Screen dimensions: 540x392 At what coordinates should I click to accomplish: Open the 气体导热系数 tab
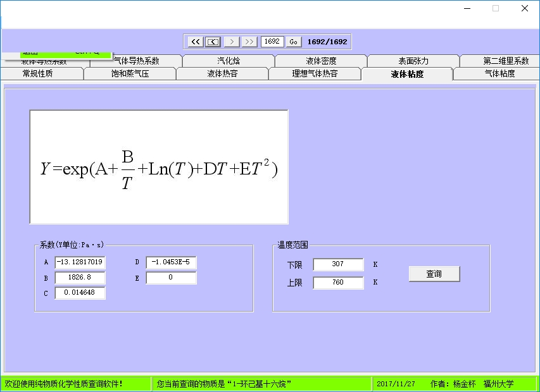point(136,61)
